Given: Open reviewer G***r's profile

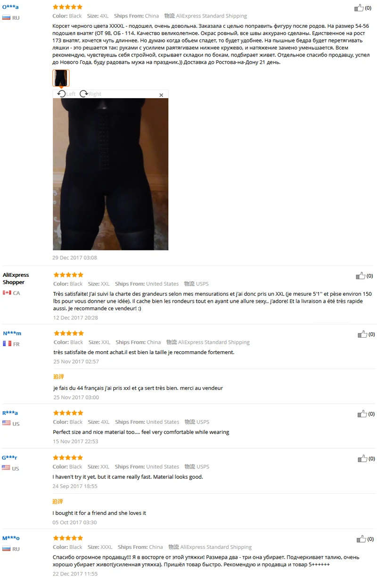Looking at the screenshot, I should (x=10, y=458).
